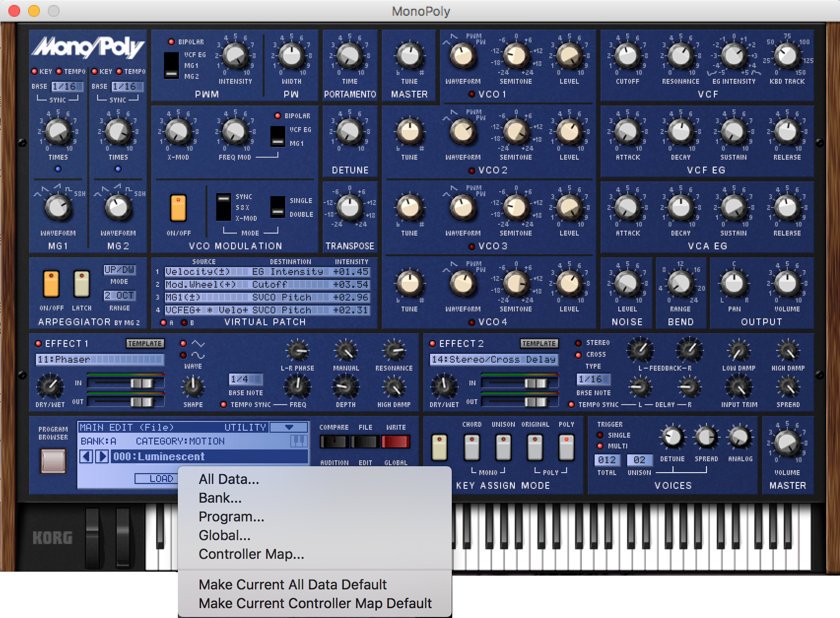Image resolution: width=840 pixels, height=618 pixels.
Task: Open the Effect 2 Base Note 1/16 selector
Action: (x=594, y=379)
